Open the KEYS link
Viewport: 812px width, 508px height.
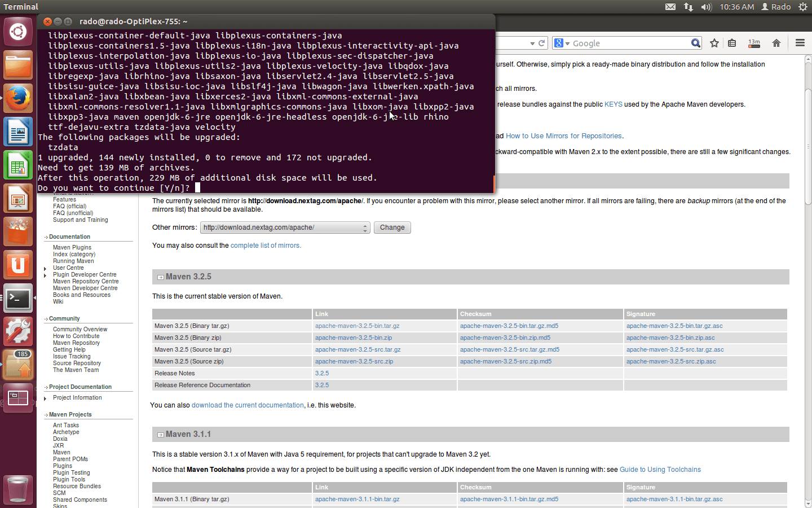coord(614,104)
